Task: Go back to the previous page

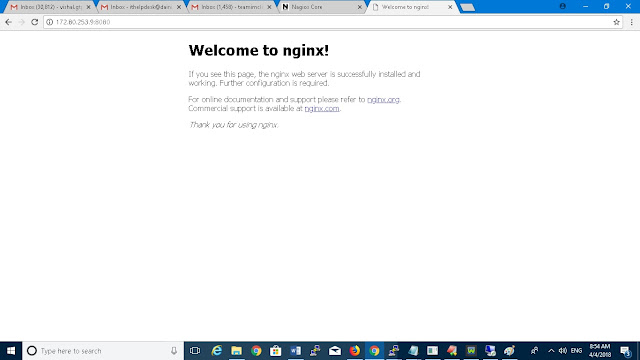Action: coord(9,22)
